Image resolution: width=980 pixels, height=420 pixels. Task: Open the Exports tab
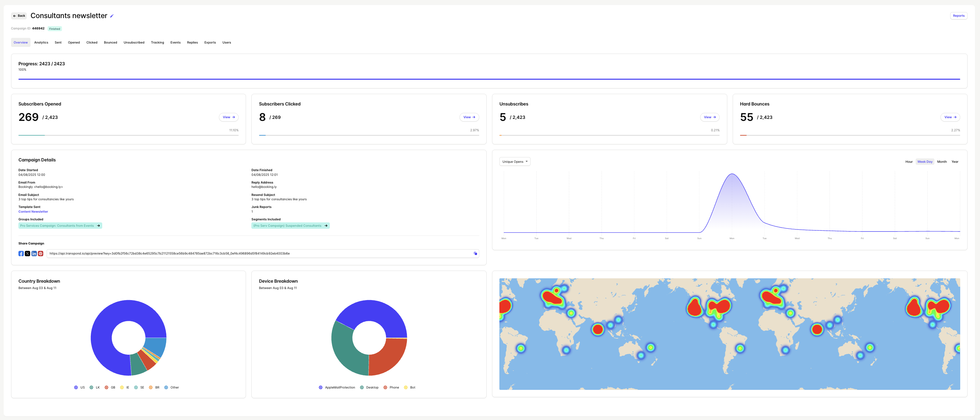click(210, 43)
